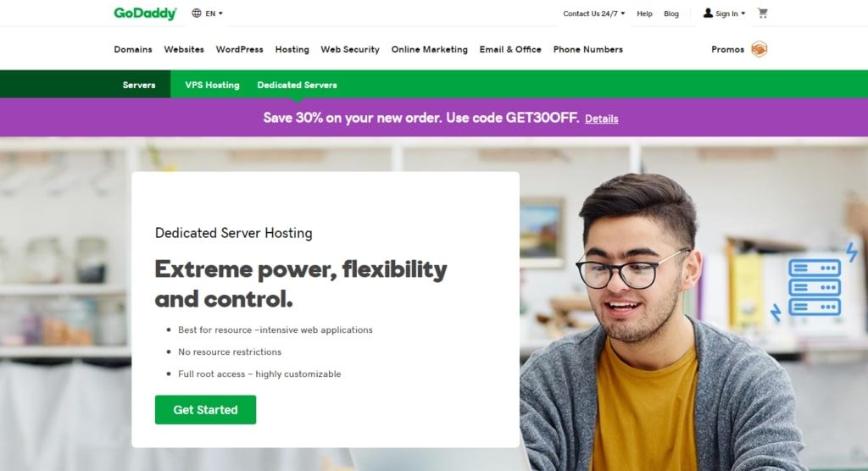
Task: Click the Servers section tab
Action: [139, 85]
